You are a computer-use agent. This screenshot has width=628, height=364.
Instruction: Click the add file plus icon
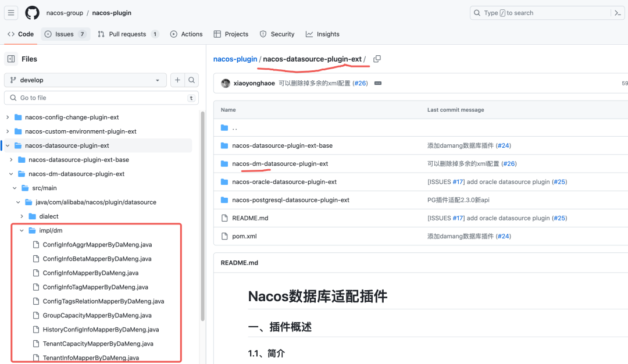click(x=177, y=80)
